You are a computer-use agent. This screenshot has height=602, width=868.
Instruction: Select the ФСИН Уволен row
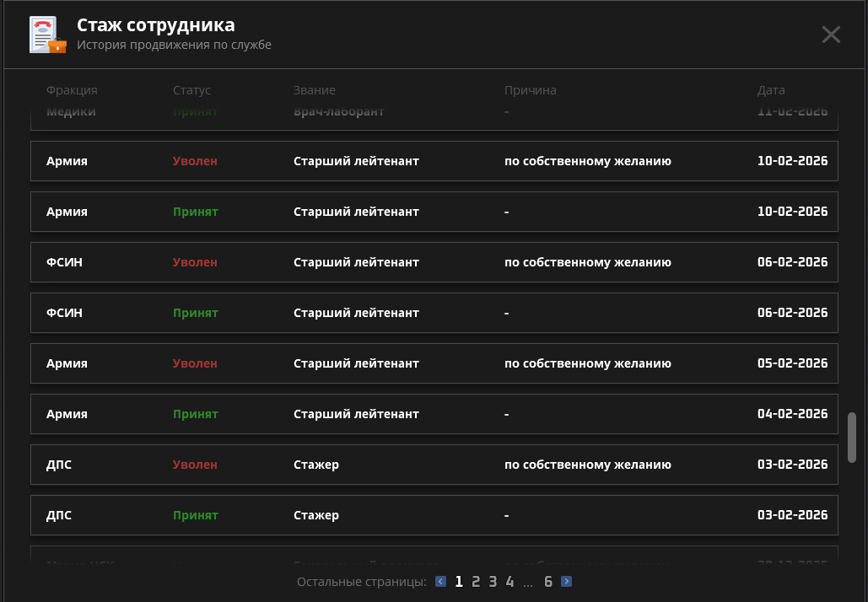coord(434,262)
